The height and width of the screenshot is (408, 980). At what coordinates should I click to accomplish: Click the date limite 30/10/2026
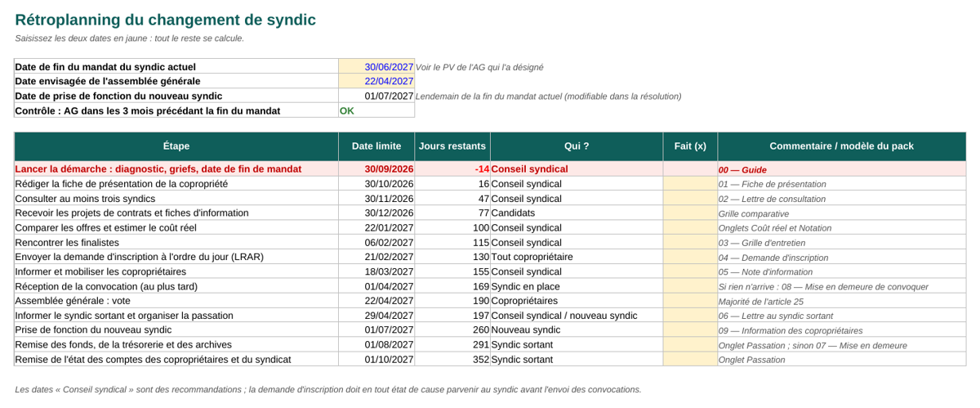(376, 184)
